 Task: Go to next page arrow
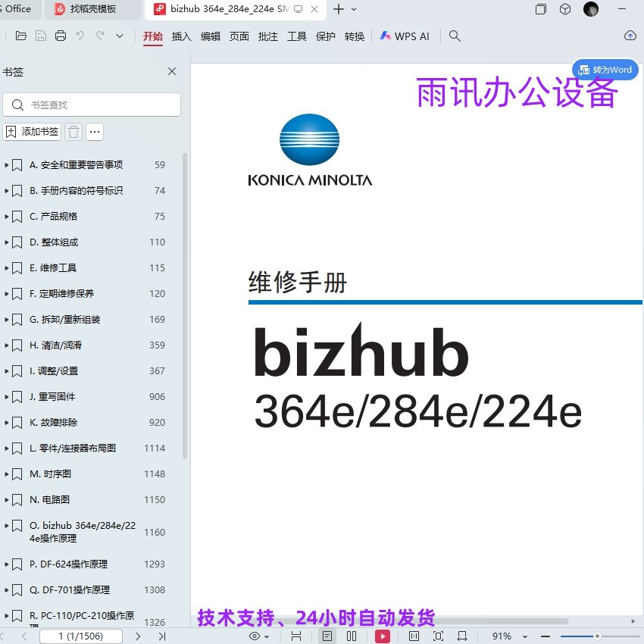pos(138,636)
